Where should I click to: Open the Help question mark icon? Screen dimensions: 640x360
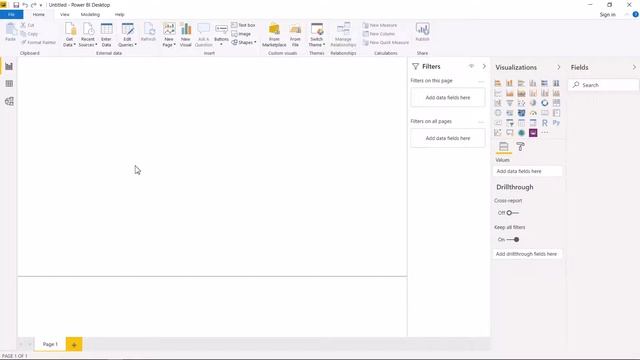click(x=635, y=14)
